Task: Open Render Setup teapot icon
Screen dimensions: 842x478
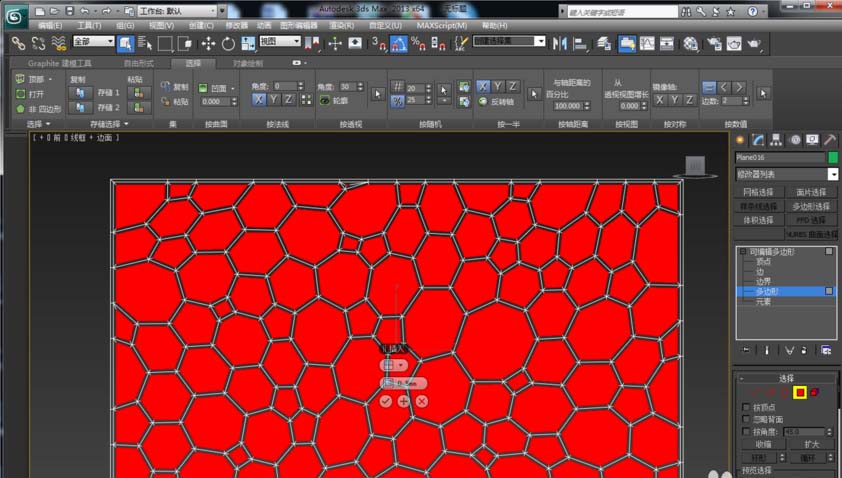Action: (714, 44)
